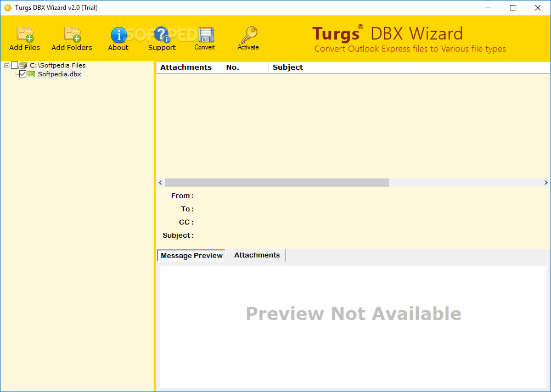
Task: Sort by the Attachments column header
Action: point(189,67)
